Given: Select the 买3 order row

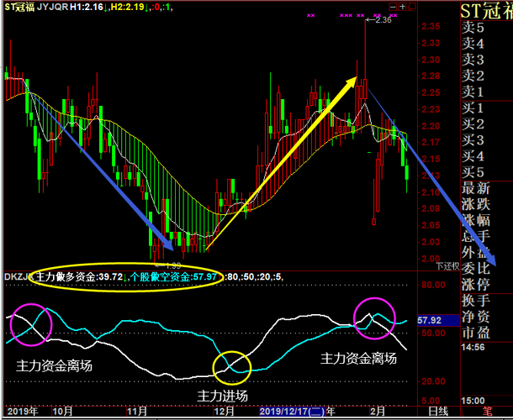Looking at the screenshot, I should (x=486, y=140).
